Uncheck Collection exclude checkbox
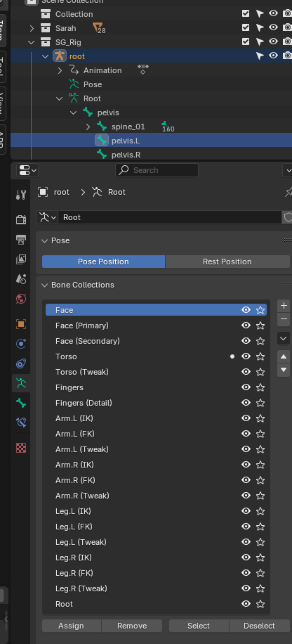This screenshot has height=644, width=292. tap(246, 13)
